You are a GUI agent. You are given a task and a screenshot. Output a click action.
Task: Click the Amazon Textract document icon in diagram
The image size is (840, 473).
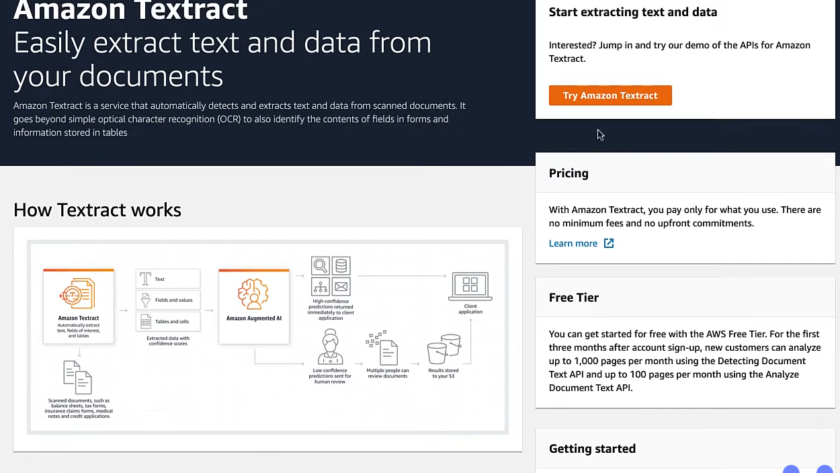tap(78, 295)
